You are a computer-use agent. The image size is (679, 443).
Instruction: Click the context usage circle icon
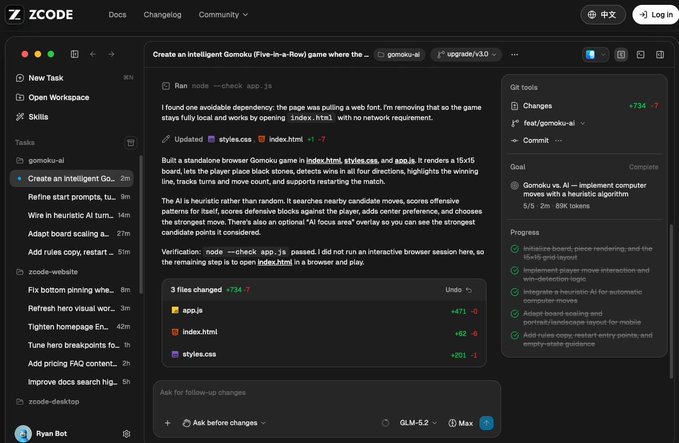385,423
